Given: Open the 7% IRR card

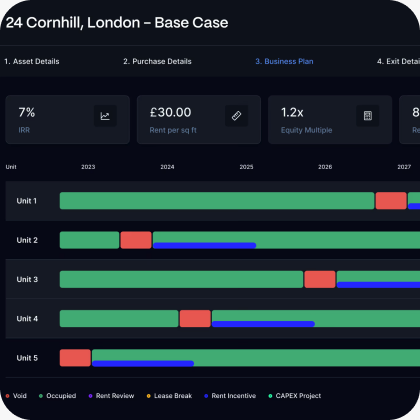Looking at the screenshot, I should (x=68, y=120).
